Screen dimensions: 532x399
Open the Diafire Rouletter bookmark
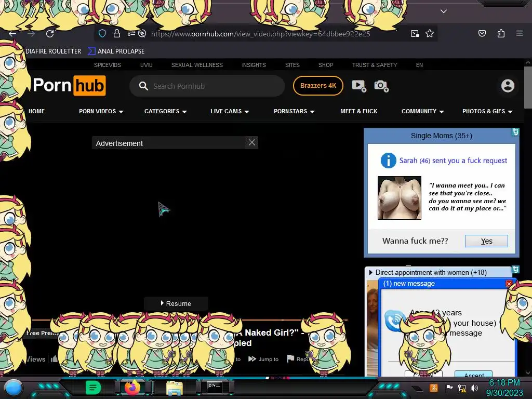pyautogui.click(x=54, y=51)
